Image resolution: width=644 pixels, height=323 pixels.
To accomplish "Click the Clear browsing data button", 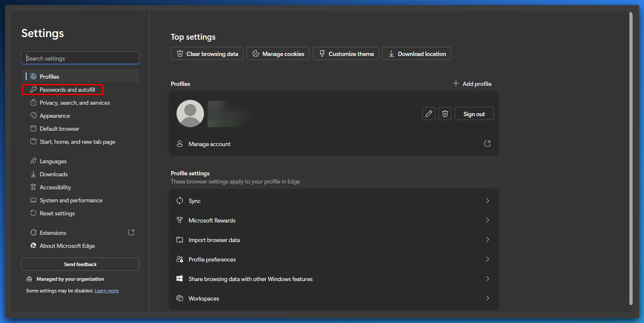I will pyautogui.click(x=207, y=54).
